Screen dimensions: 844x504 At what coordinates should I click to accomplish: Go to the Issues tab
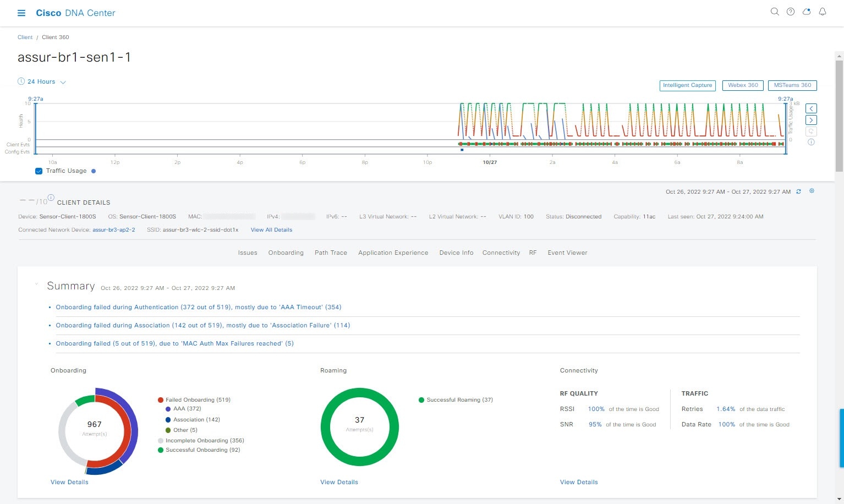[248, 253]
